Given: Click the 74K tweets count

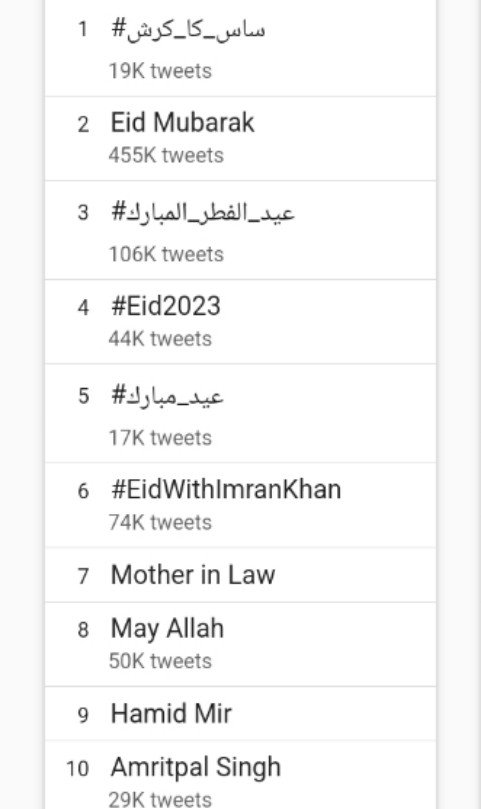Looking at the screenshot, I should click(x=160, y=523).
